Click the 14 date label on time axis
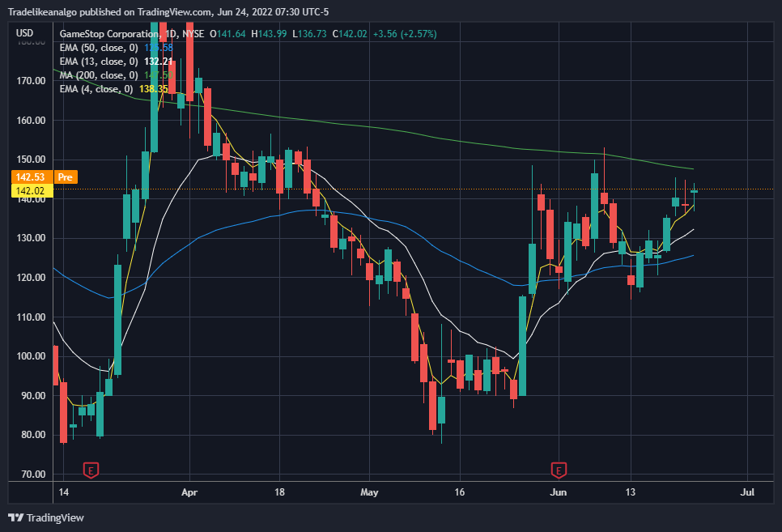The width and height of the screenshot is (782, 532). 64,492
